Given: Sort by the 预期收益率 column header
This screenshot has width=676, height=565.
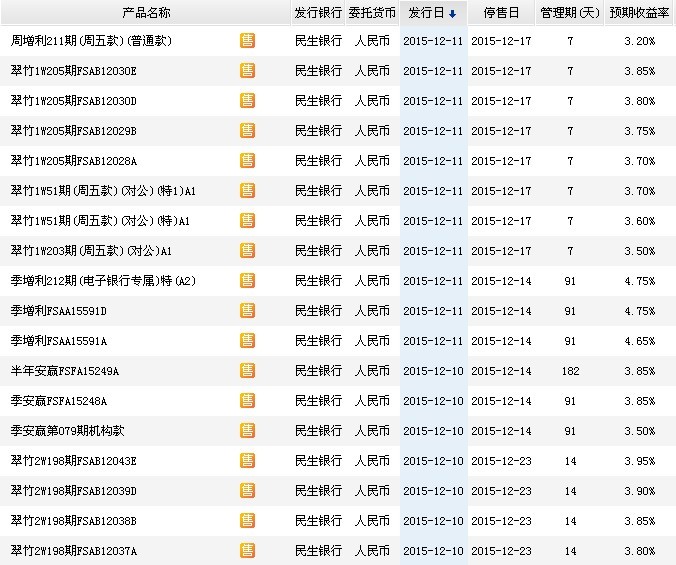Looking at the screenshot, I should [639, 13].
